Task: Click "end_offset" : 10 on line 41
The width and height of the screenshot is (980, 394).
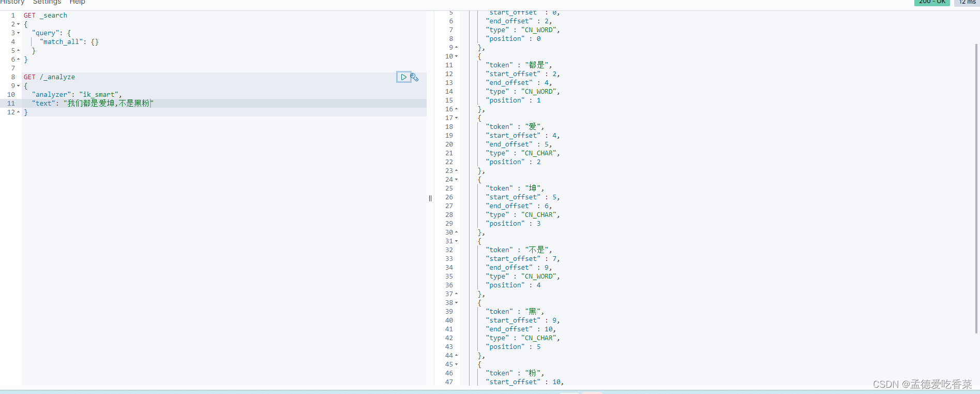Action: pyautogui.click(x=521, y=329)
